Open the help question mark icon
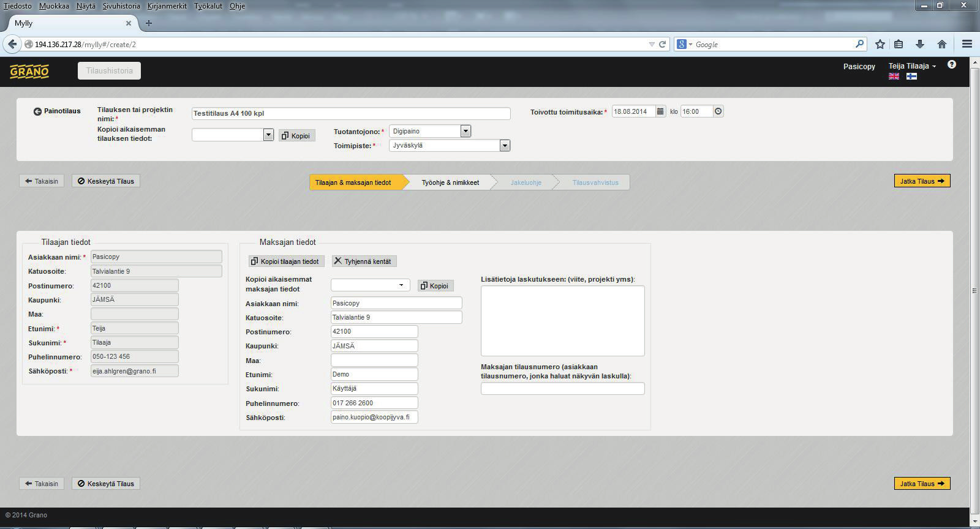Screen dimensions: 980x529 (951, 64)
